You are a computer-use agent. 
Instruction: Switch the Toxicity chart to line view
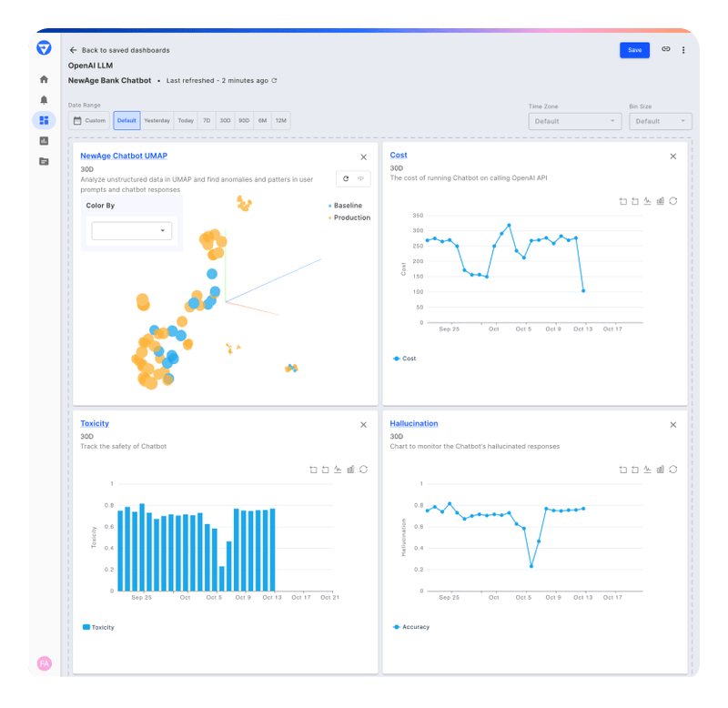pyautogui.click(x=338, y=470)
